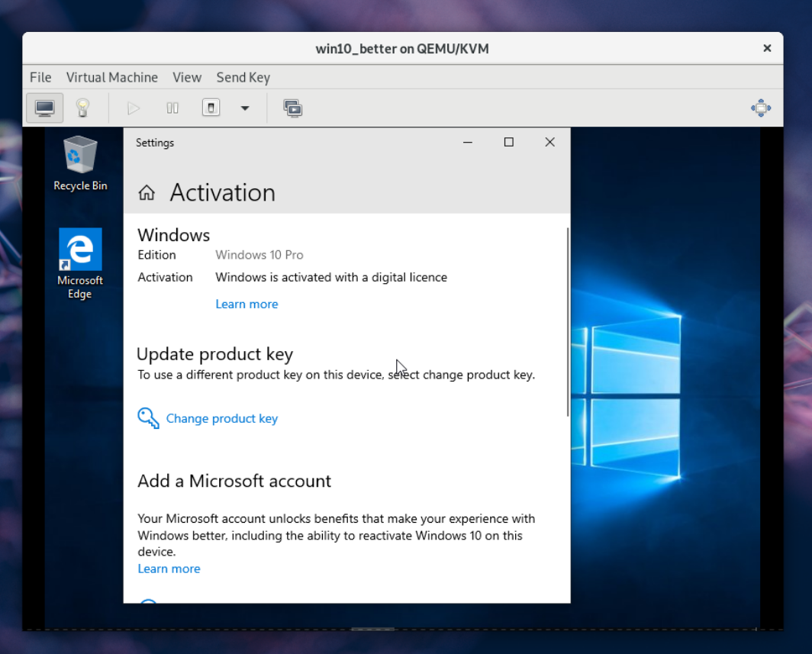
Task: Click the Settings window vertical scrollbar
Action: (x=568, y=321)
